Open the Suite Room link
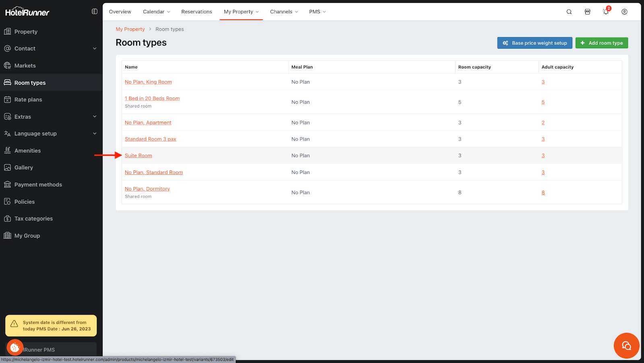644x363 pixels. click(138, 156)
